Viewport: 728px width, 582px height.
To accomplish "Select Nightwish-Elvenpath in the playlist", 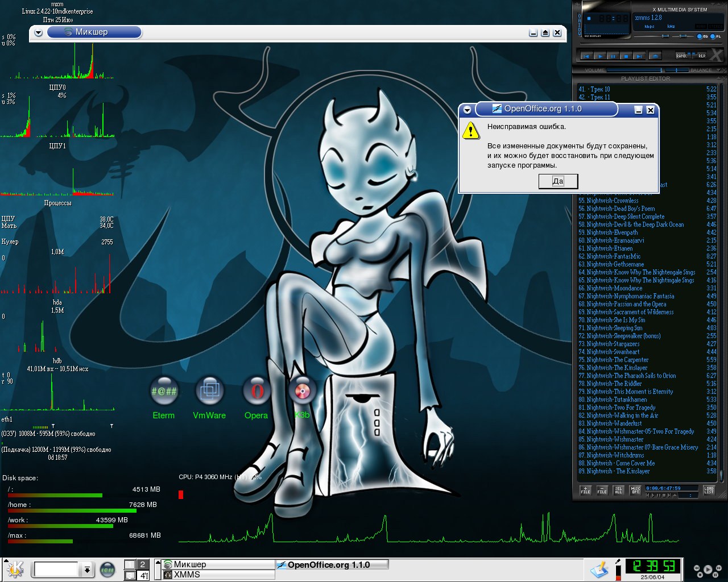I will coord(647,232).
